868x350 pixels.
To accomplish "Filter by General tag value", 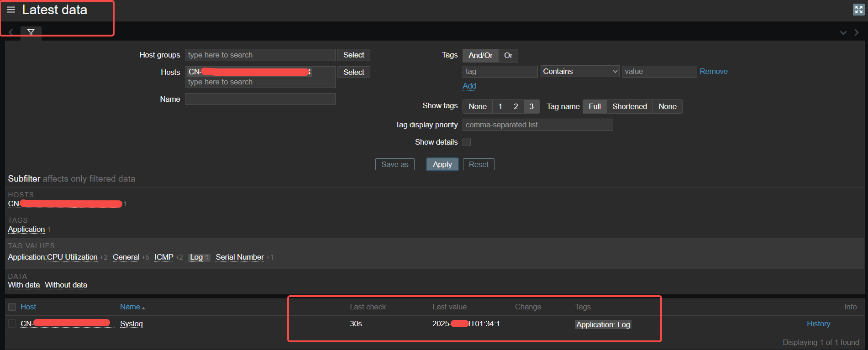I will click(x=126, y=257).
